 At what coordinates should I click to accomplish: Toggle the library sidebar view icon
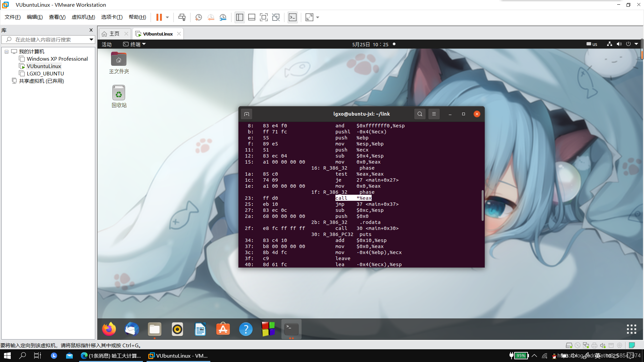coord(239,17)
